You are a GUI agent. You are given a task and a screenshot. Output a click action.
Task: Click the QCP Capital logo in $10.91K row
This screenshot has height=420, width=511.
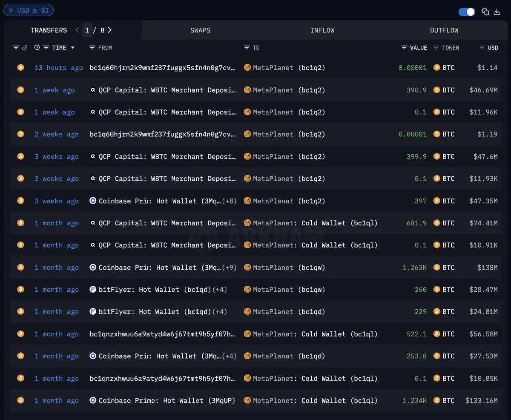tap(93, 245)
